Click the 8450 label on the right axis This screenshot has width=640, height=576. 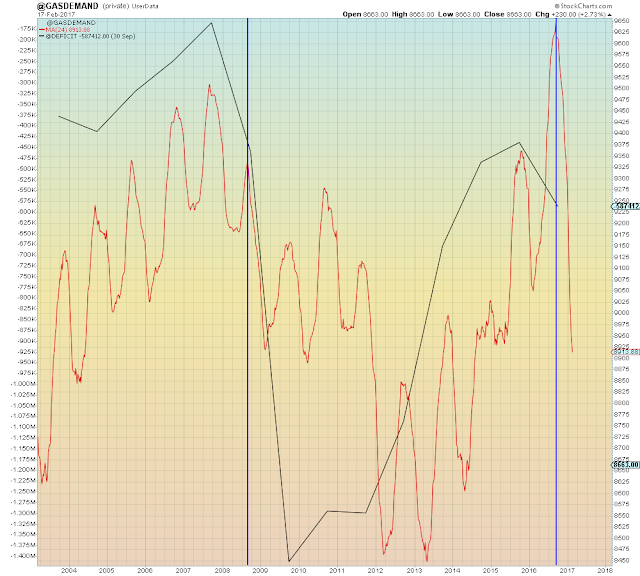coord(621,560)
